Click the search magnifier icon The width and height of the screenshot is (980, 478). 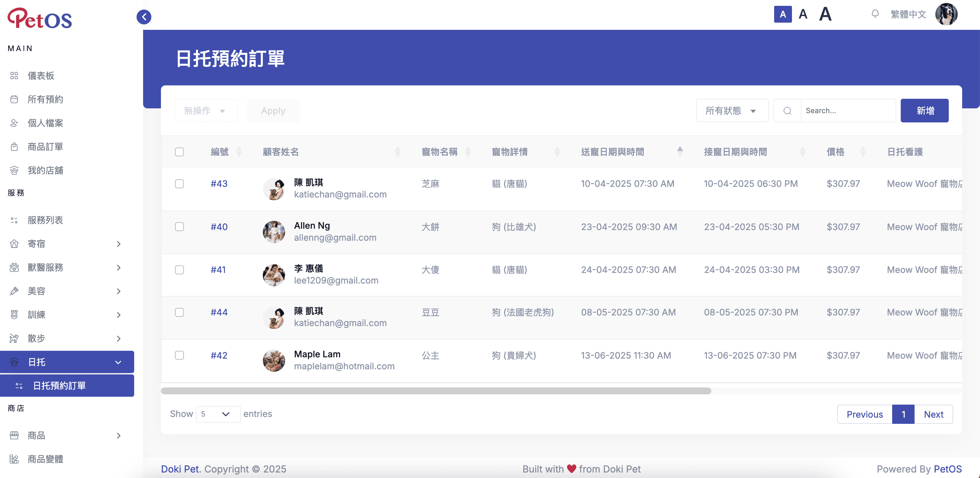(x=787, y=111)
